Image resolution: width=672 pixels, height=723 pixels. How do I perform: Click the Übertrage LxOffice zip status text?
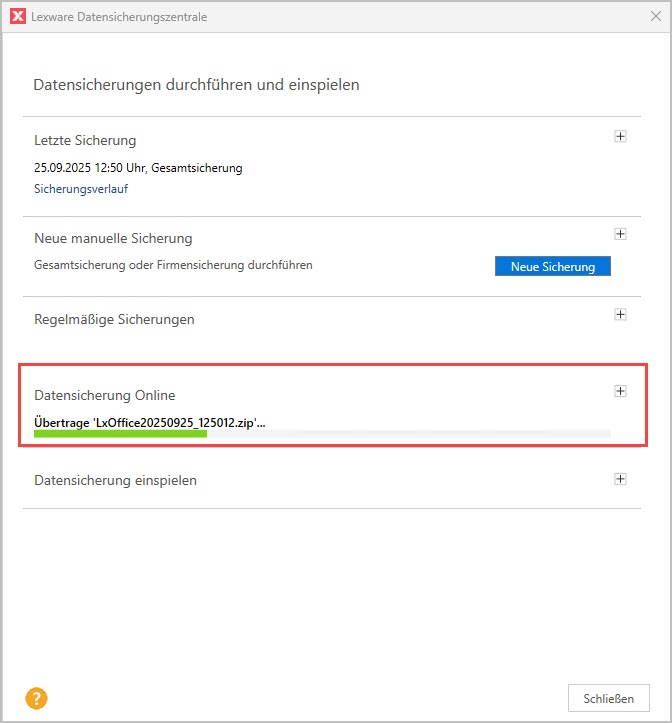point(150,422)
